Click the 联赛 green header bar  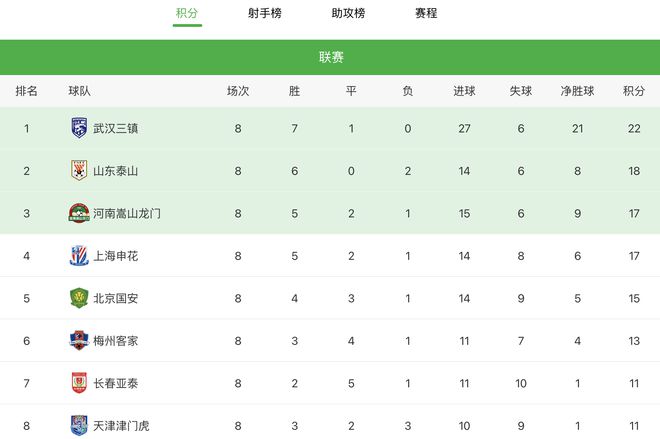click(x=330, y=57)
